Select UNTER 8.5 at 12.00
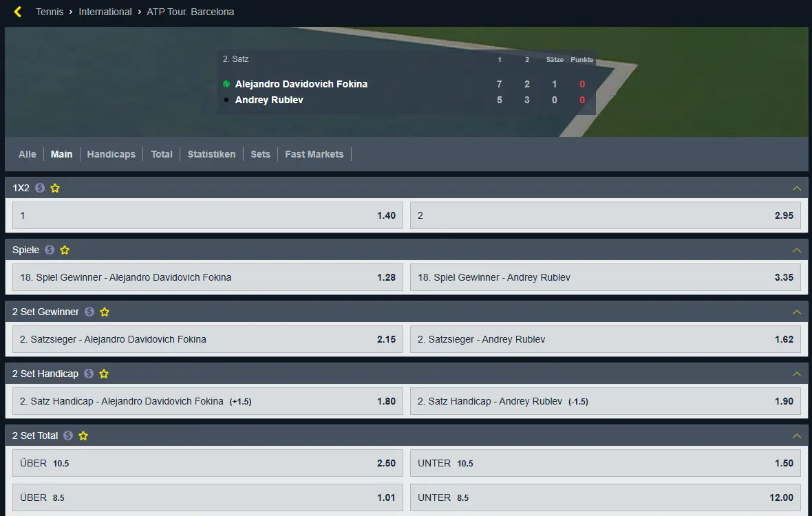 pos(606,497)
